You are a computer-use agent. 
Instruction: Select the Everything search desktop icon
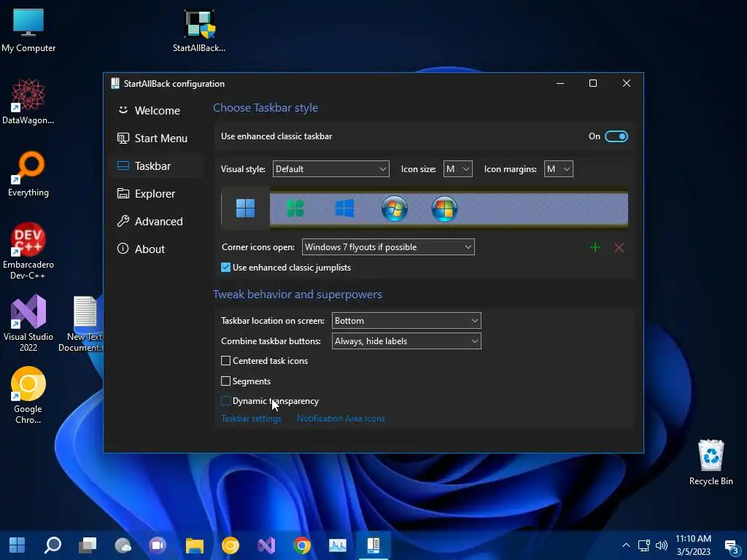click(28, 174)
